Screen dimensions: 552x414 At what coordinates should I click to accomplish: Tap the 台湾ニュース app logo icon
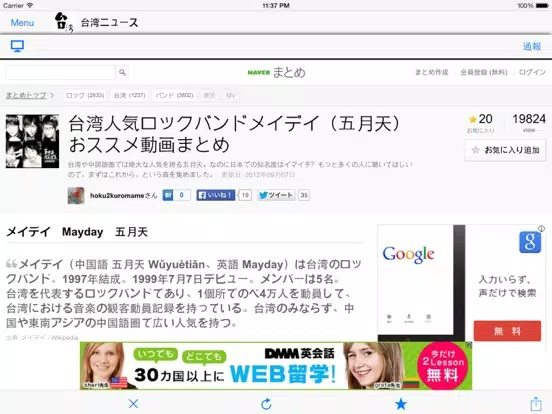64,23
